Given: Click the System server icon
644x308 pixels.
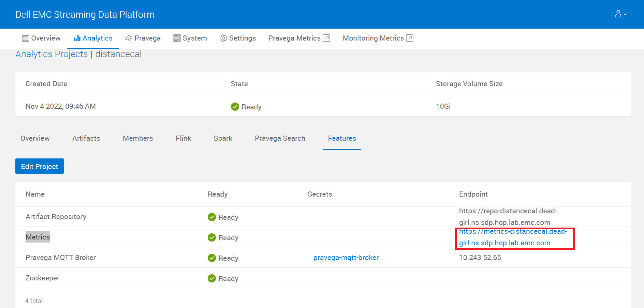Looking at the screenshot, I should point(177,38).
